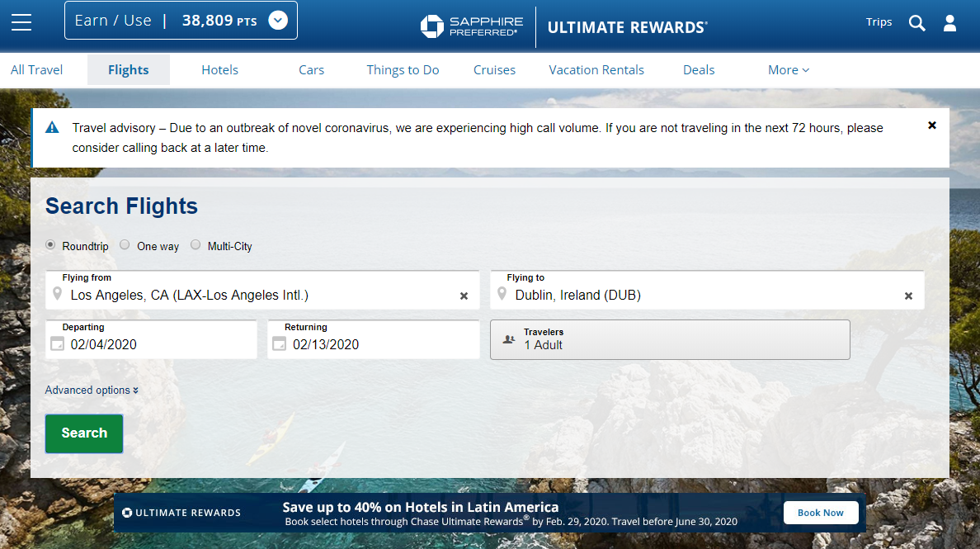Expand the Earn / Use points dropdown
Image resolution: width=980 pixels, height=549 pixels.
tap(278, 21)
